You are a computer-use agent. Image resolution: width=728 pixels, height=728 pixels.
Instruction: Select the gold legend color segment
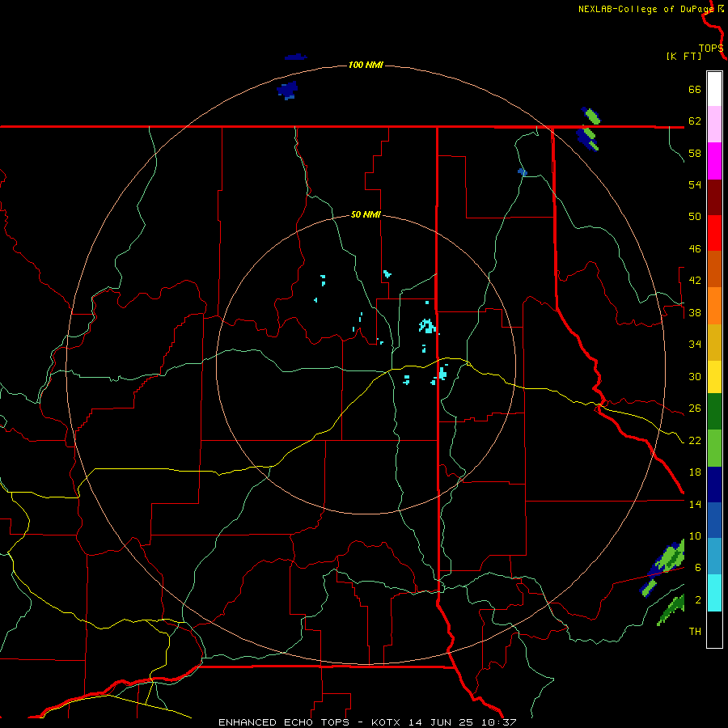point(714,343)
